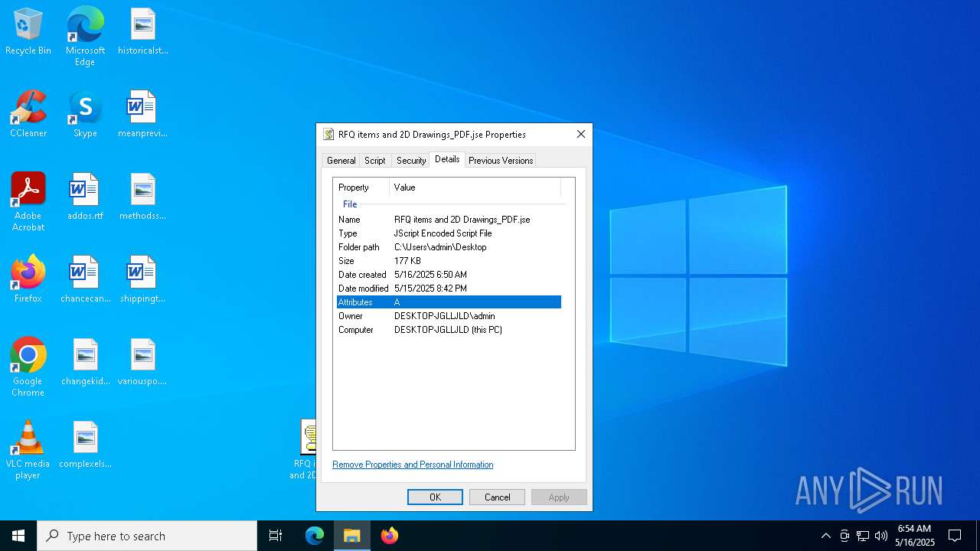Open the taskbar clock and date
Image resolution: width=980 pixels, height=551 pixels.
click(x=914, y=536)
